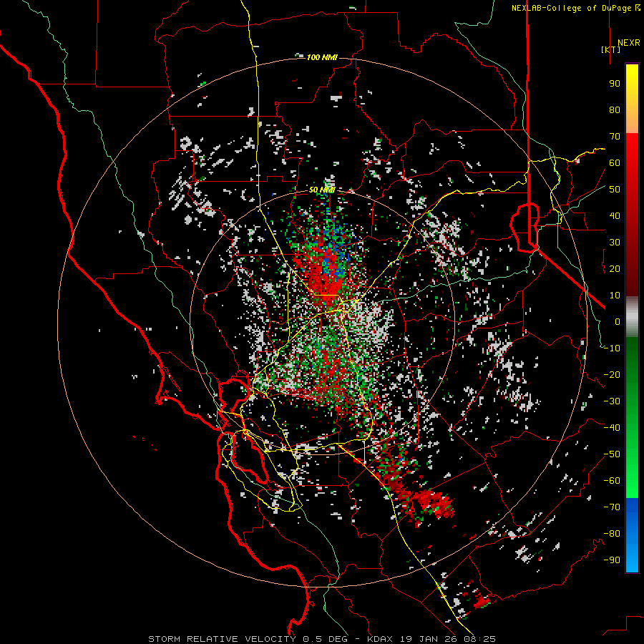644x644 pixels.
Task: Click the 20 value on the velocity scale
Action: (x=615, y=269)
